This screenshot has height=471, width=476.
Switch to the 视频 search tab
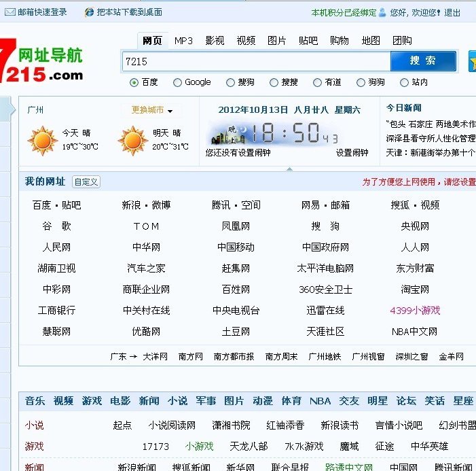click(246, 40)
